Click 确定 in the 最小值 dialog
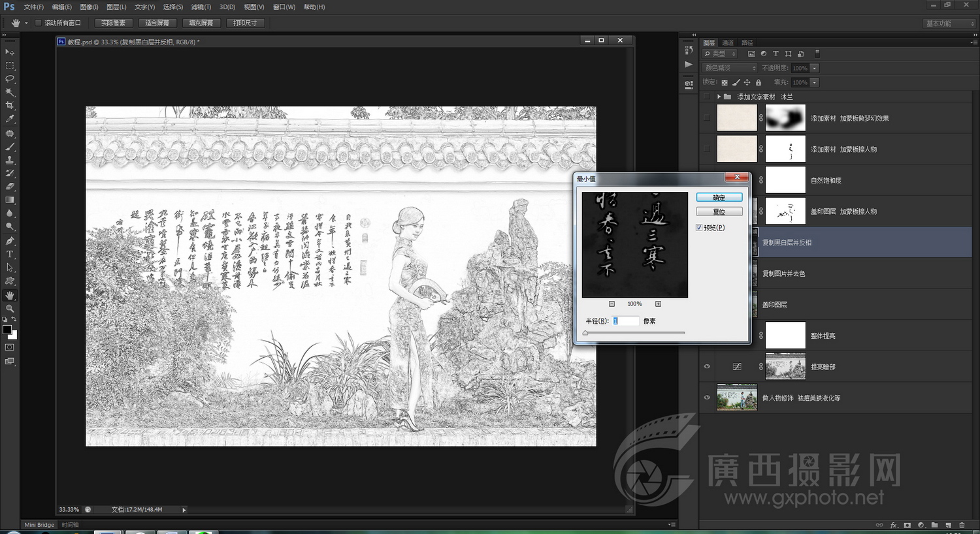The width and height of the screenshot is (980, 534). pos(719,197)
